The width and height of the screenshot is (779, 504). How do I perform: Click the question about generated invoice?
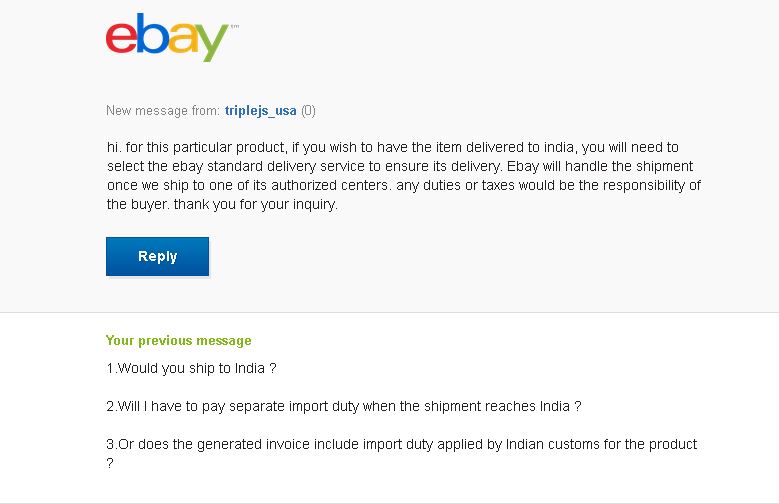pyautogui.click(x=401, y=444)
